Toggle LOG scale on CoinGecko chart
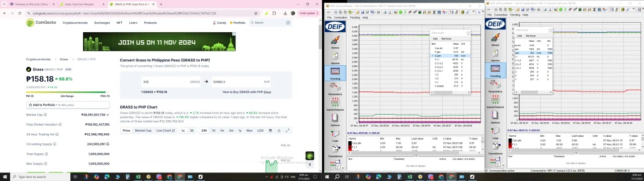 click(x=260, y=130)
